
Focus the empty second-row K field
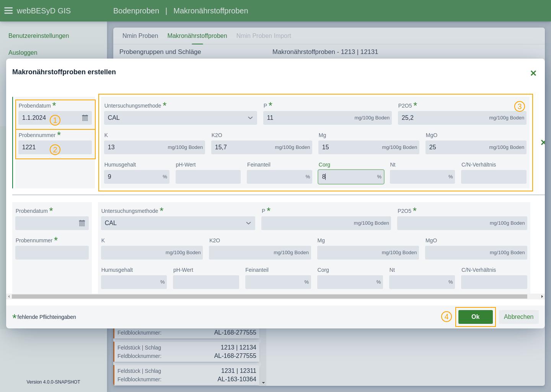[x=152, y=253]
